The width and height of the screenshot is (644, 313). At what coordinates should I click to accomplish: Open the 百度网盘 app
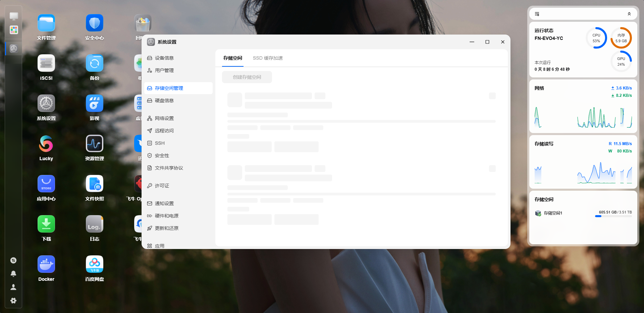coord(95,264)
